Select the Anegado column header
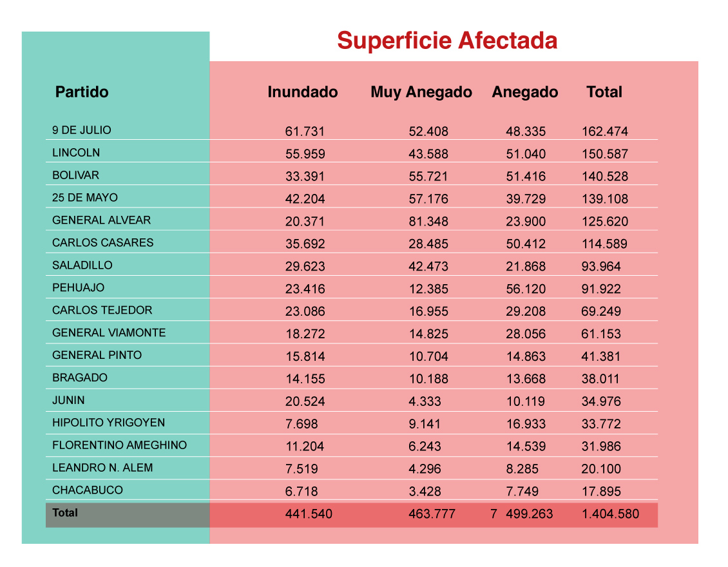The image size is (728, 567). (524, 92)
